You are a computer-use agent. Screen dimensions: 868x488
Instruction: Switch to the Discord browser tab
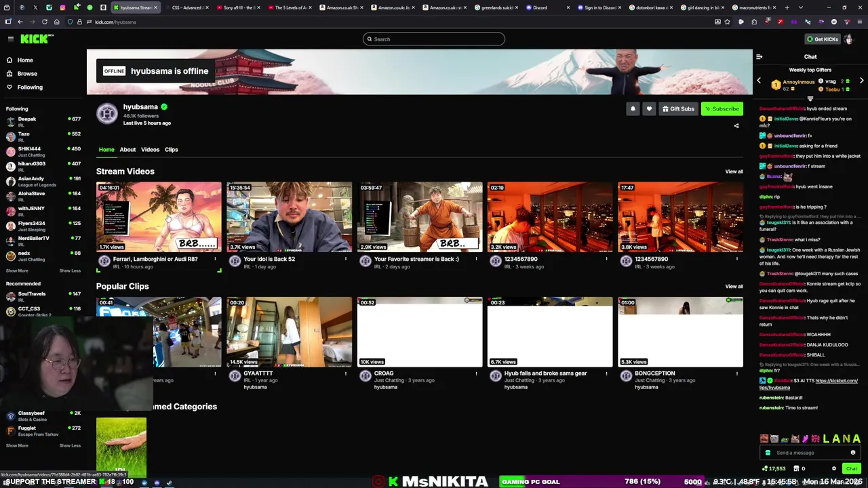point(548,7)
